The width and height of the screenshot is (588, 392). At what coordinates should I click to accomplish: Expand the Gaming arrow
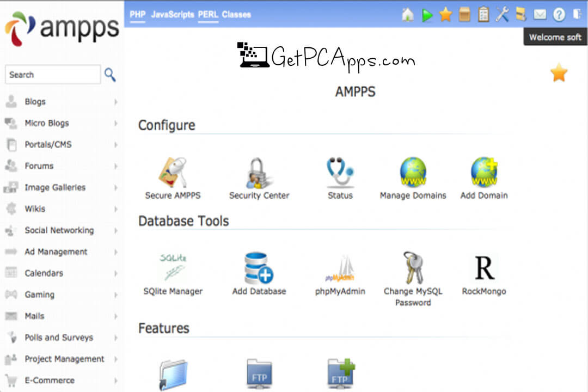click(115, 295)
